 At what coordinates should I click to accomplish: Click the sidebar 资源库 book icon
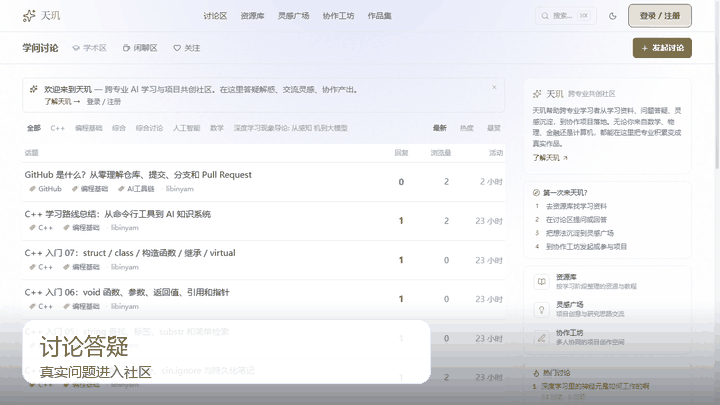(x=541, y=281)
